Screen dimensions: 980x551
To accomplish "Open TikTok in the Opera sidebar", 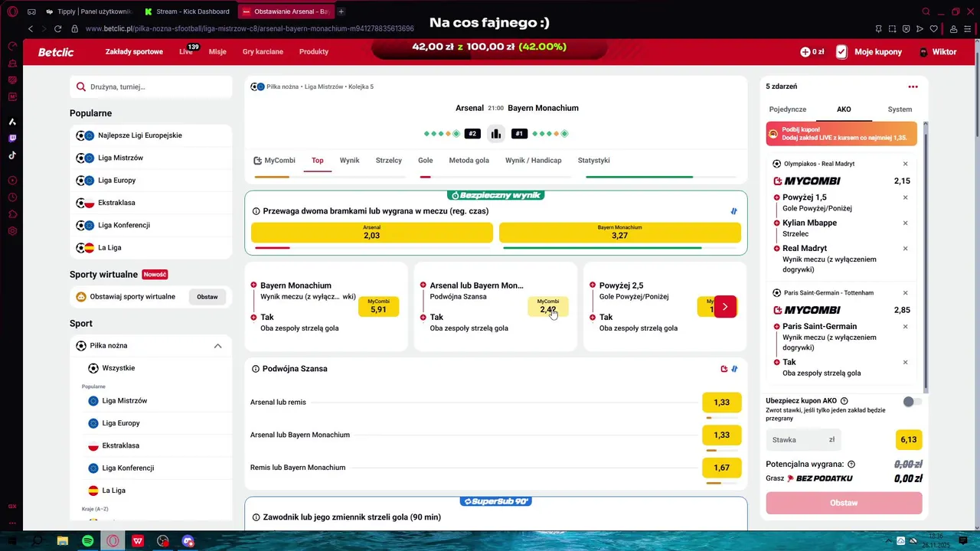I will pos(12,155).
